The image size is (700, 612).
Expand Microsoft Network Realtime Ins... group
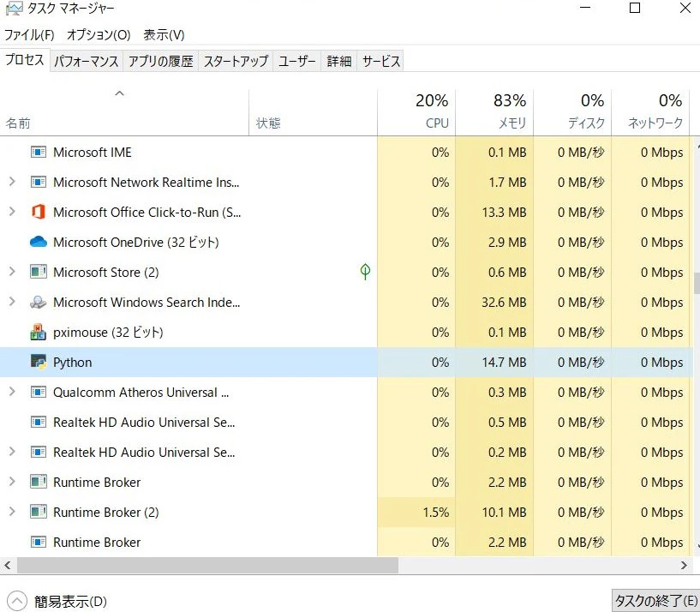12,182
